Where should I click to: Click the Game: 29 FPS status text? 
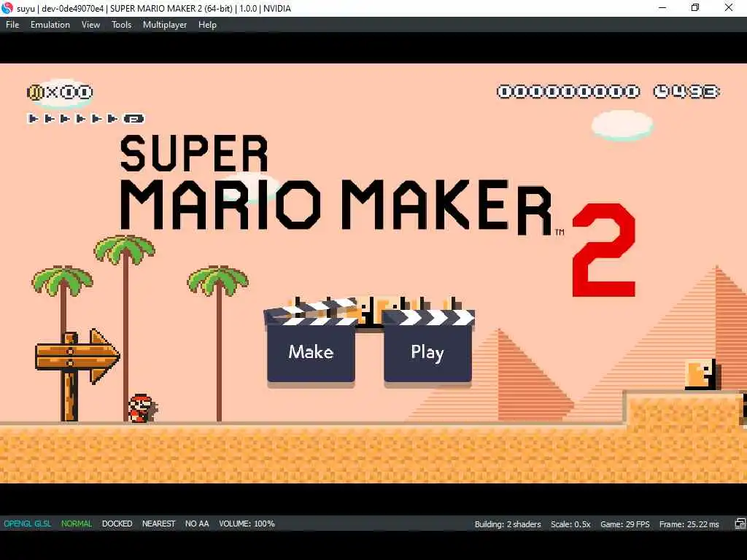click(x=625, y=524)
